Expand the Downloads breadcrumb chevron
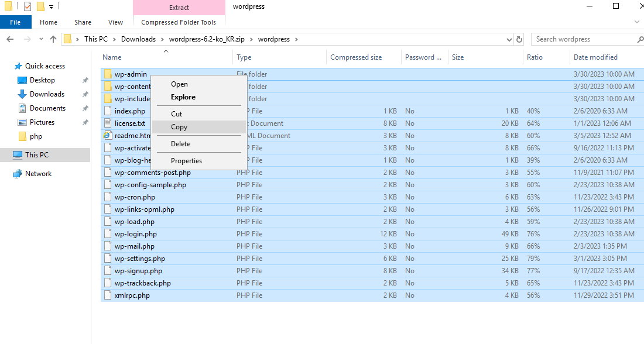 click(x=162, y=39)
